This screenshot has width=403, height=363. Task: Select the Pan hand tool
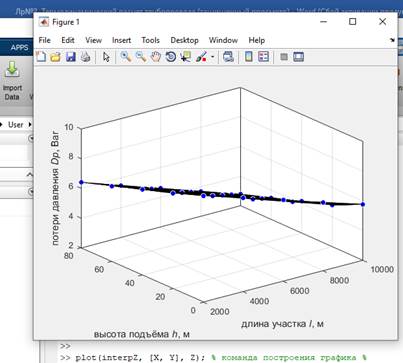pos(156,57)
